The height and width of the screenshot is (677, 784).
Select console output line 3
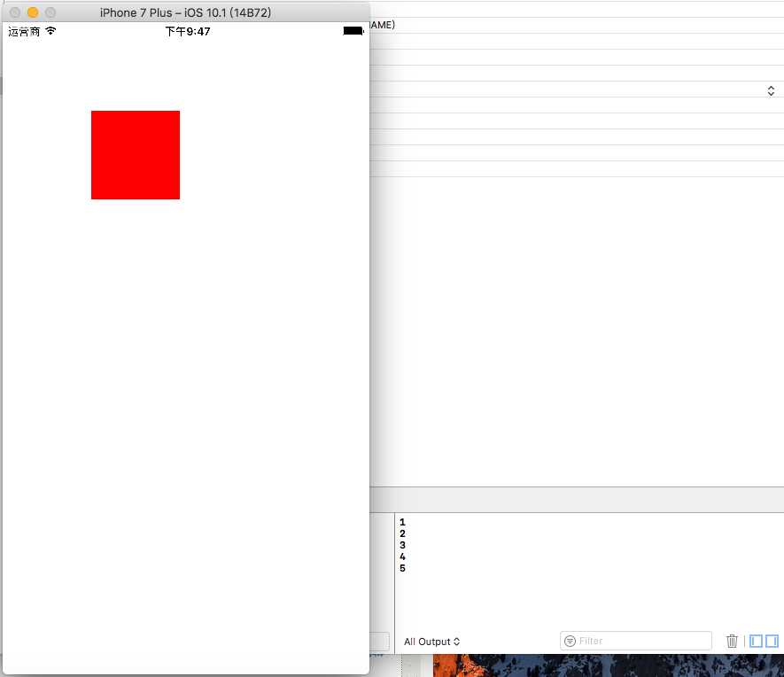click(x=402, y=545)
